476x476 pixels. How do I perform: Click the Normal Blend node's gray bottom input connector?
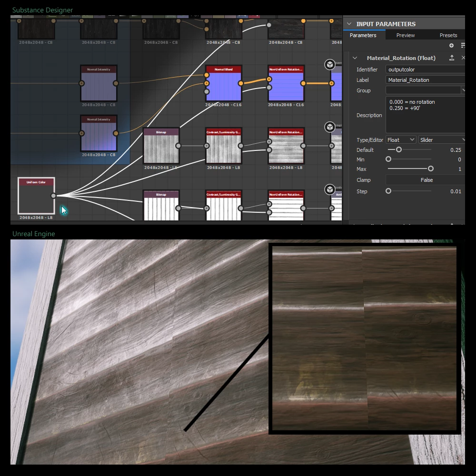[x=207, y=91]
